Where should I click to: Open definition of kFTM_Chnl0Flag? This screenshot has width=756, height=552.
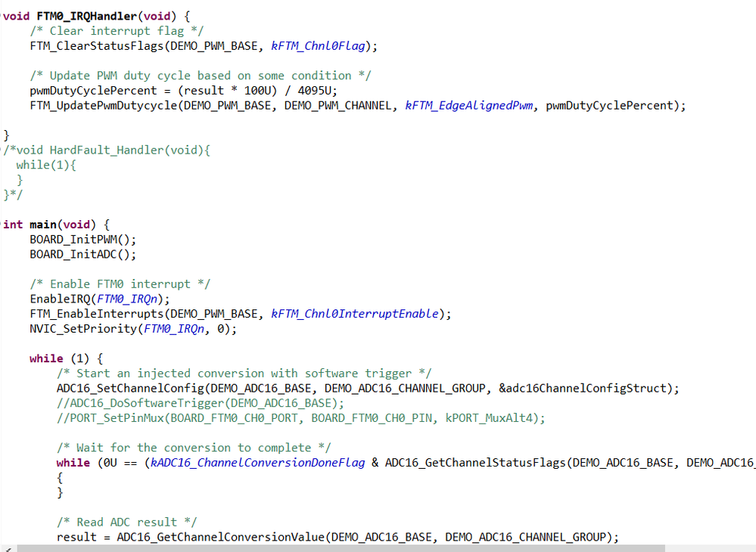click(x=317, y=45)
